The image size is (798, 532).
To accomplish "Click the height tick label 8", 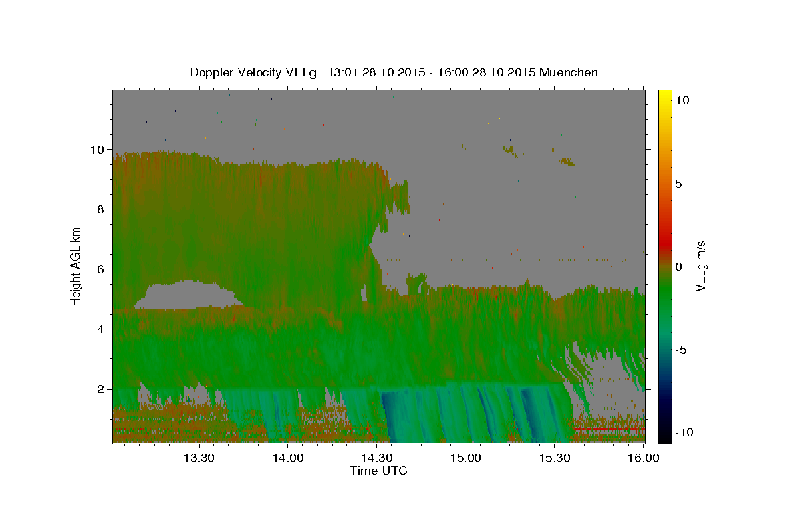I will pos(102,209).
